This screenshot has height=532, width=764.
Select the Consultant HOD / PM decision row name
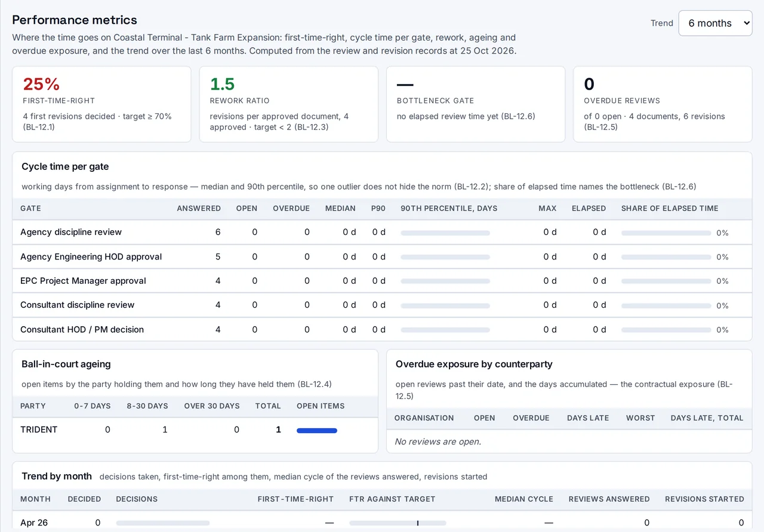[82, 329]
